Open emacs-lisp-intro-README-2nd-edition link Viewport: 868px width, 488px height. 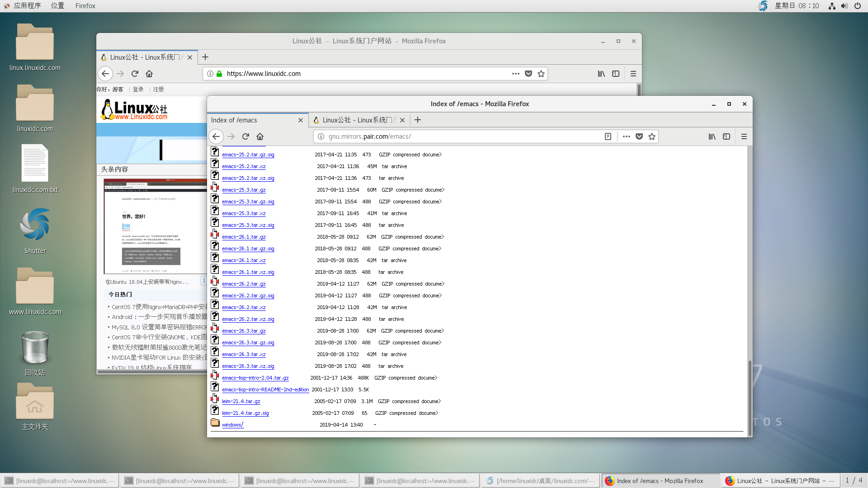(265, 389)
